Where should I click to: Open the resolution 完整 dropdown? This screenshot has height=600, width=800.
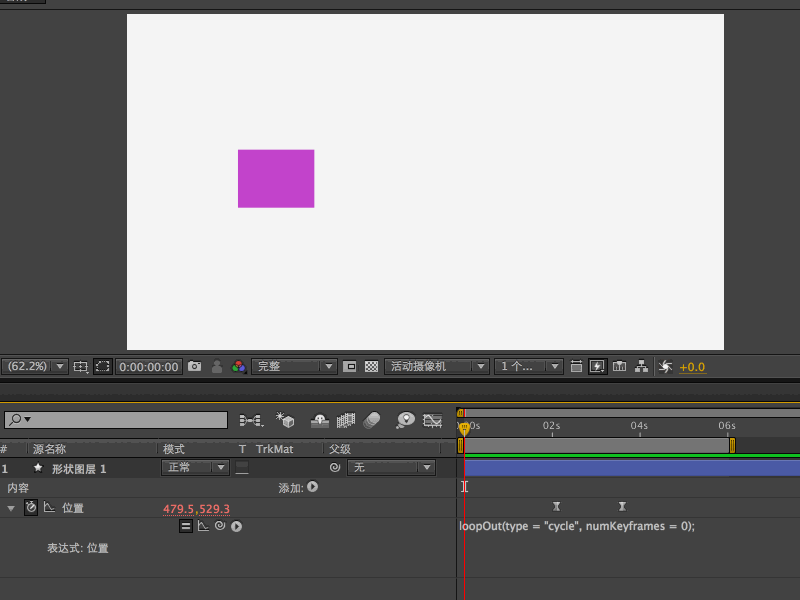pyautogui.click(x=294, y=366)
